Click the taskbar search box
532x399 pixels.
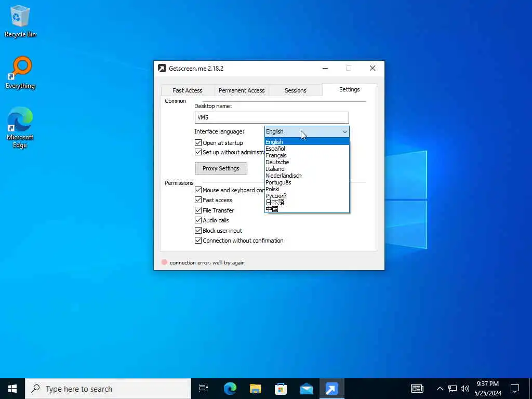[x=108, y=389]
